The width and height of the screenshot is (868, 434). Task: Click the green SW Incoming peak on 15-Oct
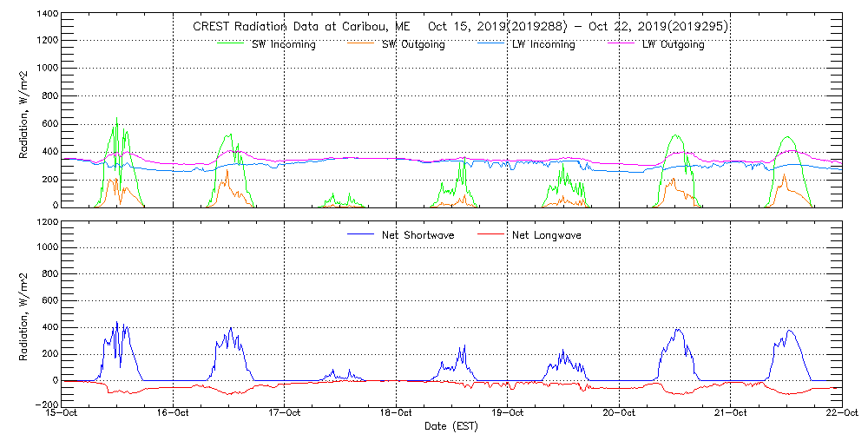click(x=116, y=119)
